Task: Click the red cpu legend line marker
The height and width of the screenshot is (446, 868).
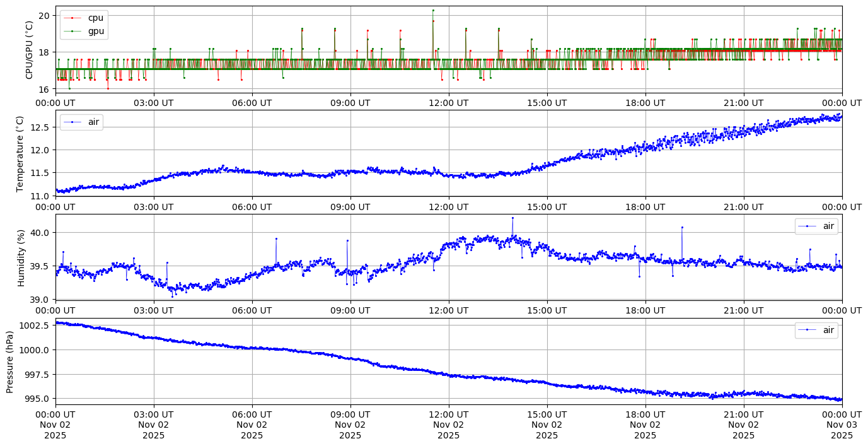Action: tap(74, 18)
